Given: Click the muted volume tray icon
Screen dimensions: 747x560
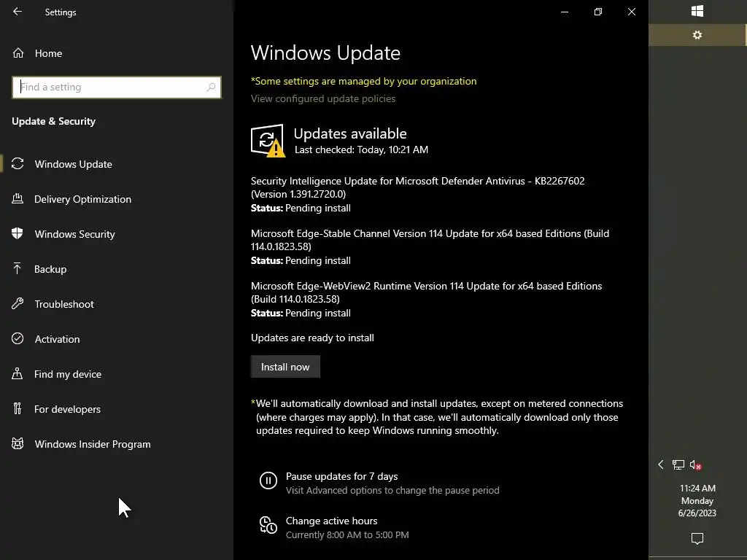Looking at the screenshot, I should 695,465.
